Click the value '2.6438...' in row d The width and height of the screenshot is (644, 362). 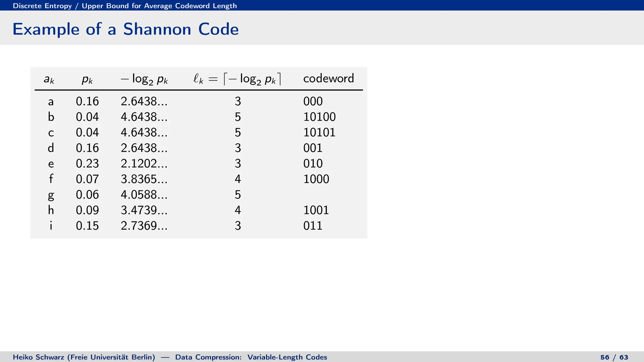click(144, 148)
